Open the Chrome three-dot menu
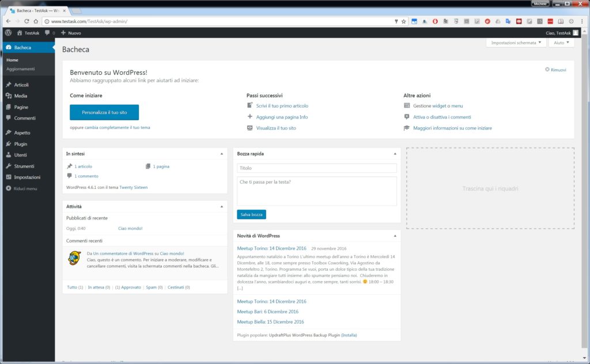This screenshot has width=590, height=364. pyautogui.click(x=582, y=21)
